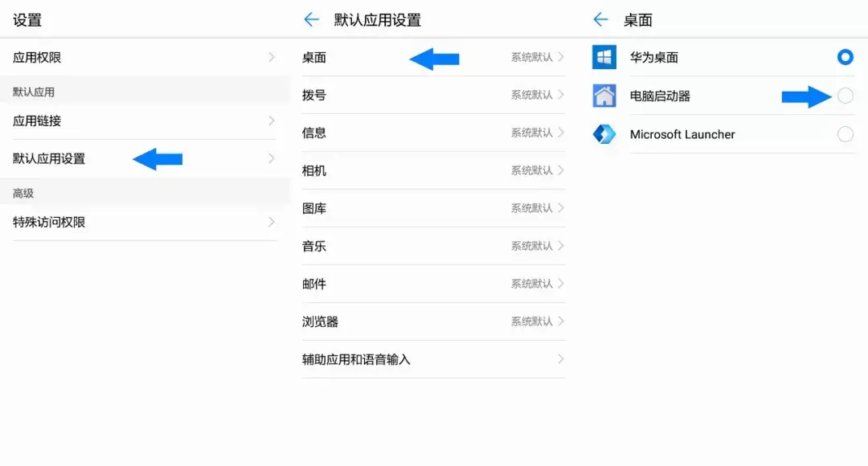Select the 电脑启动器 radio button
The height and width of the screenshot is (466, 868).
click(845, 96)
